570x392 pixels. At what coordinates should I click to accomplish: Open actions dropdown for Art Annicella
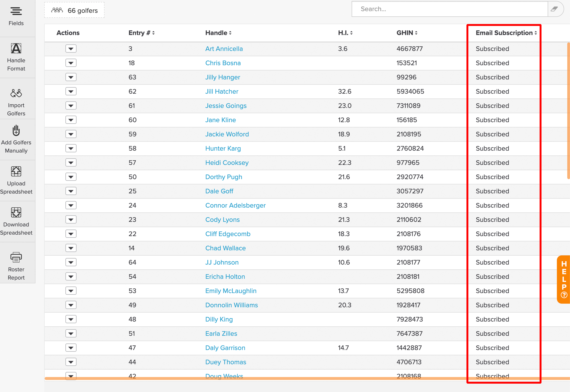(71, 49)
